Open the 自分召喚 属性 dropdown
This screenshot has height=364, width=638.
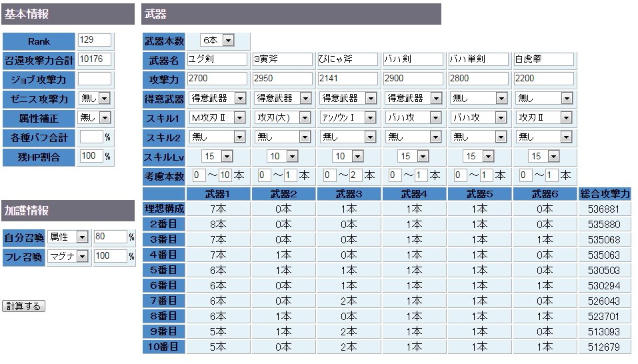click(x=68, y=237)
